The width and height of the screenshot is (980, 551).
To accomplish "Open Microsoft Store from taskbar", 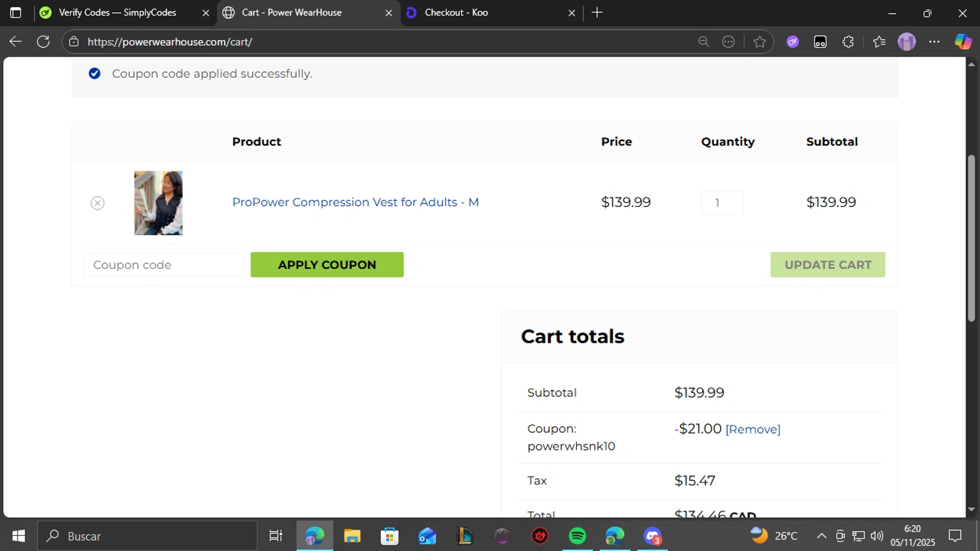I will [x=390, y=536].
